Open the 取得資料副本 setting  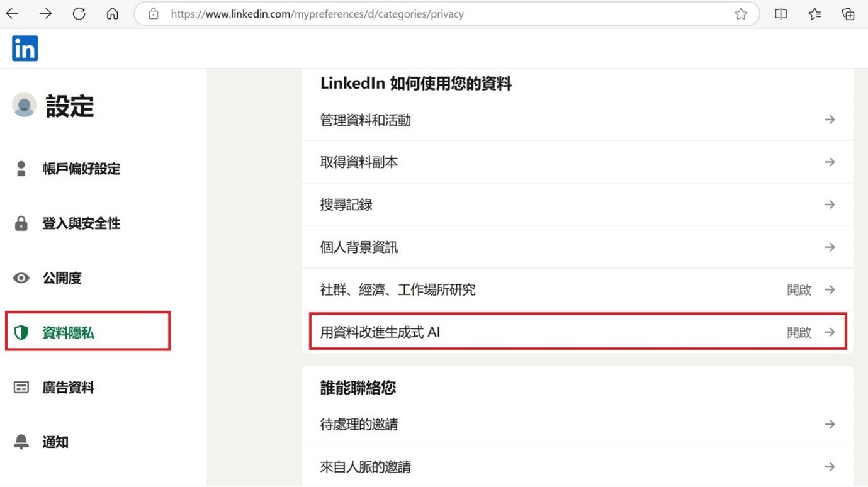tap(578, 162)
